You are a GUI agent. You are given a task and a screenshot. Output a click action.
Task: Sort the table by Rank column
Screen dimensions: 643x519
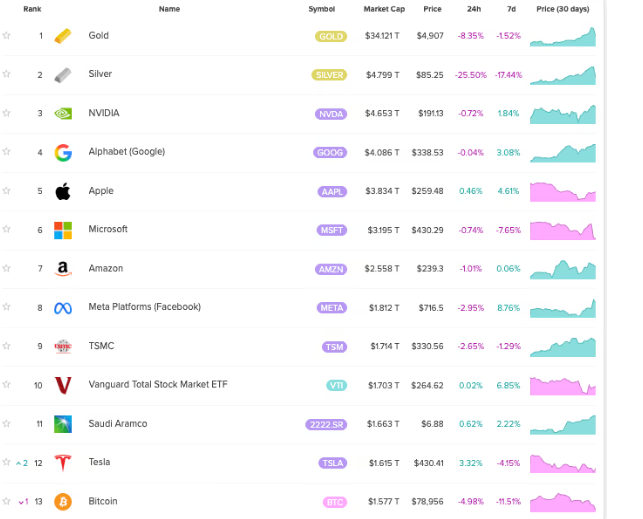click(x=32, y=9)
